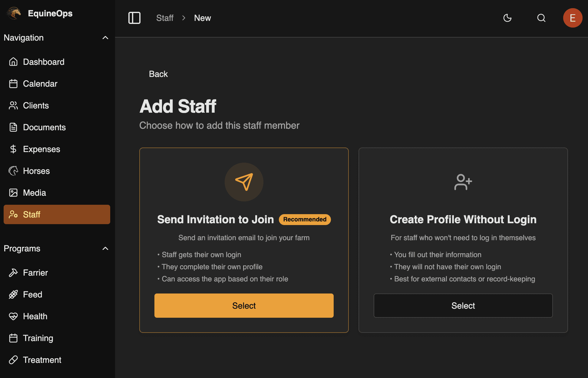Open the E profile avatar
The width and height of the screenshot is (588, 378).
(573, 18)
